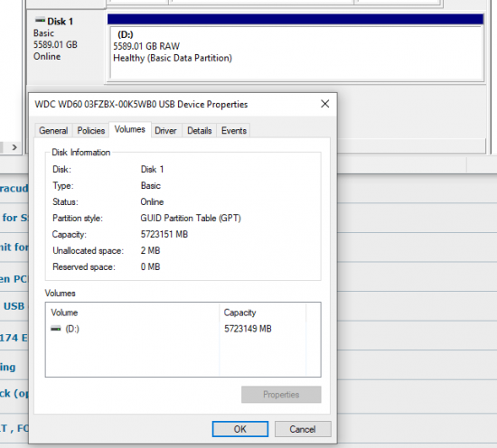
Task: Confirm with the OK button
Action: 240,429
